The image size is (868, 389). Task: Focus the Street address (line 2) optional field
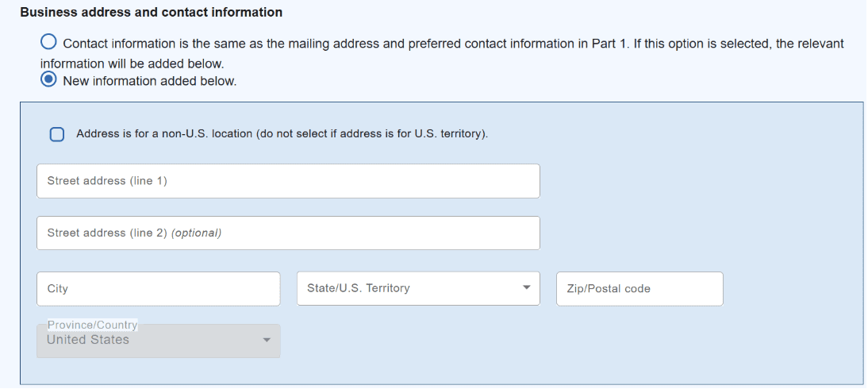288,233
